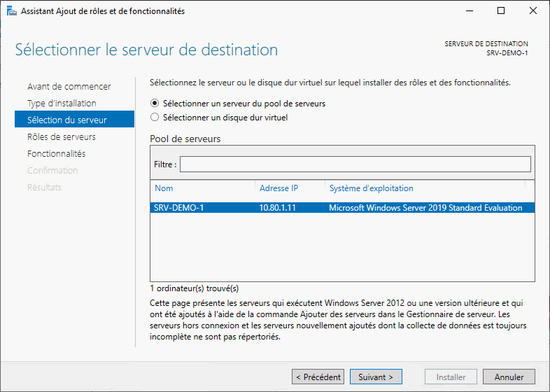Select 'Sélectionner un serveur du pool de serveurs'
Viewport: 550px width, 392px height.
155,103
